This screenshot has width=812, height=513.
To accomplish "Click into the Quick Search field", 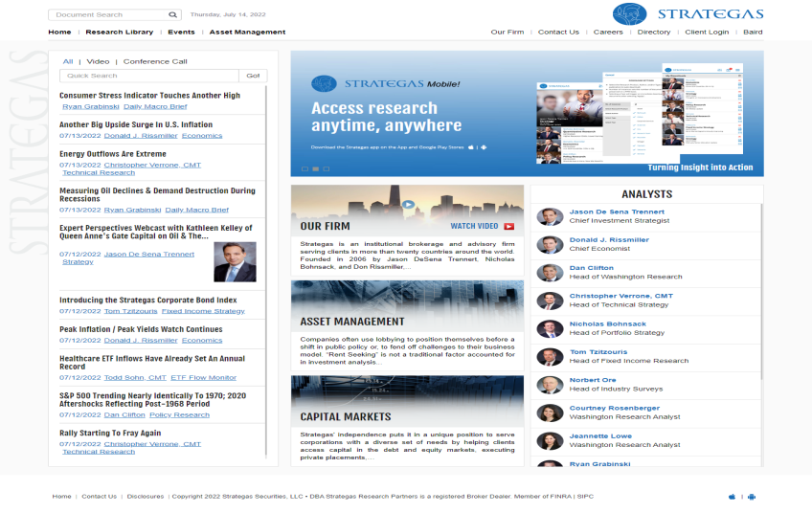I will 149,76.
